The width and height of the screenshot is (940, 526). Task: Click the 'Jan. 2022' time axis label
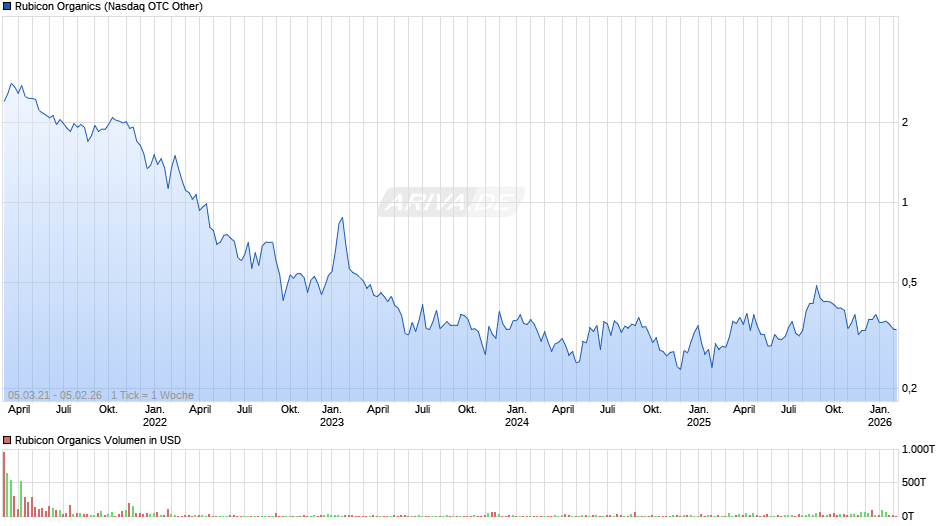pyautogui.click(x=155, y=416)
